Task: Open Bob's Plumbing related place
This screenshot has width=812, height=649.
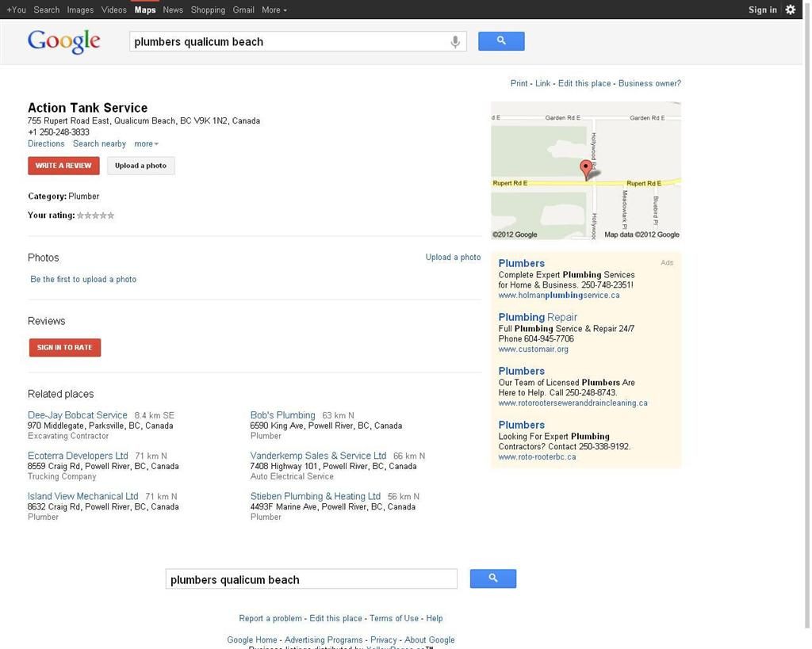Action: tap(283, 415)
